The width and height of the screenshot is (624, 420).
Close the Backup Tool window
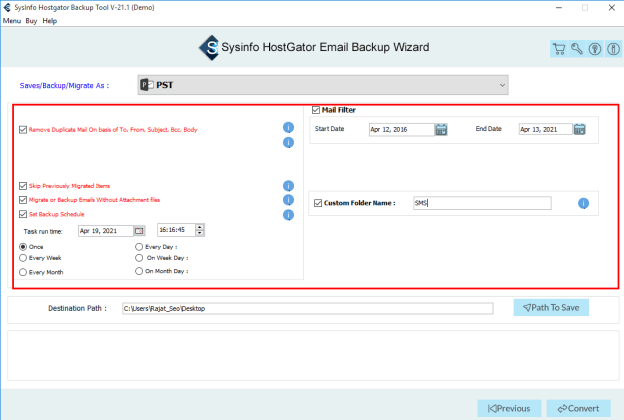click(x=612, y=8)
